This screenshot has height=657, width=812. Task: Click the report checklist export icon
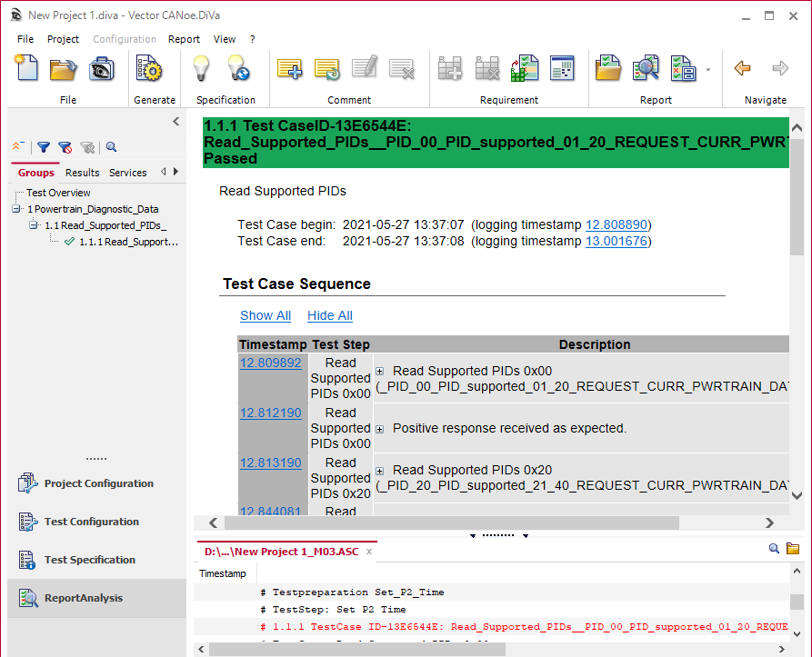(683, 68)
